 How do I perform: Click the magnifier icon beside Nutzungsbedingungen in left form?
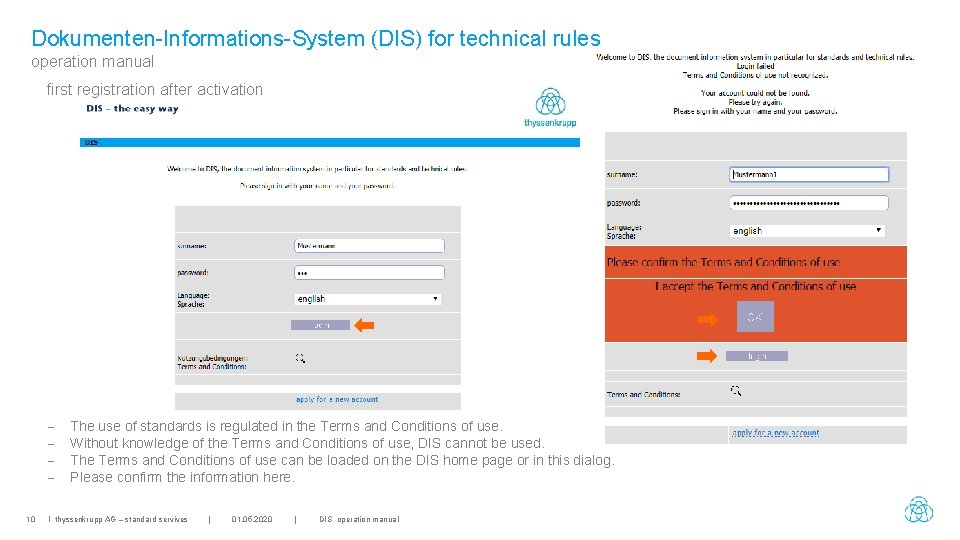(300, 358)
